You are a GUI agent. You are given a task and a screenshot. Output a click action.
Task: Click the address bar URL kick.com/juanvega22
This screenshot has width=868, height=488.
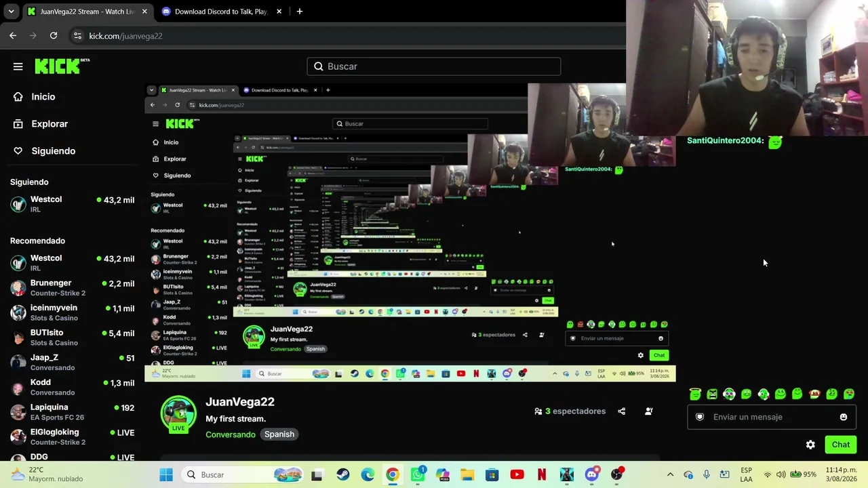(x=125, y=36)
